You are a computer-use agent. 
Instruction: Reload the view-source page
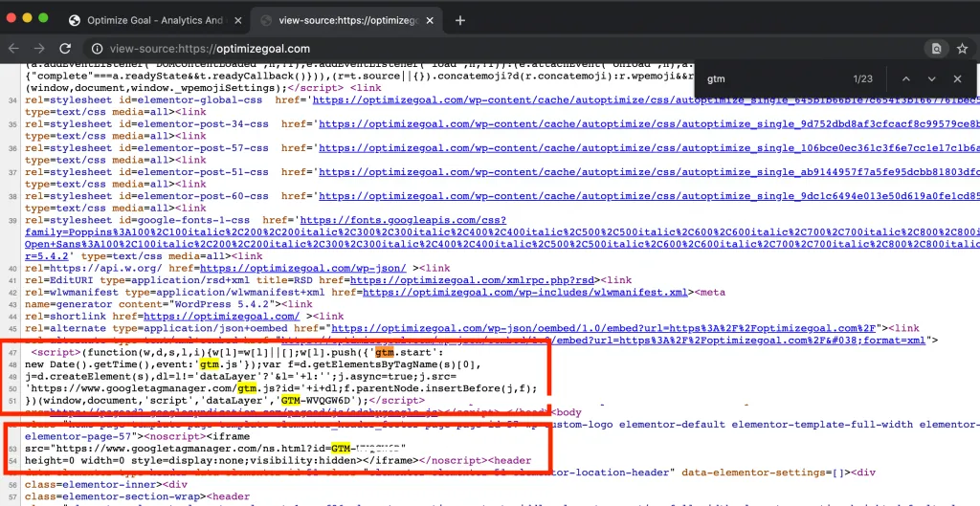(x=65, y=49)
